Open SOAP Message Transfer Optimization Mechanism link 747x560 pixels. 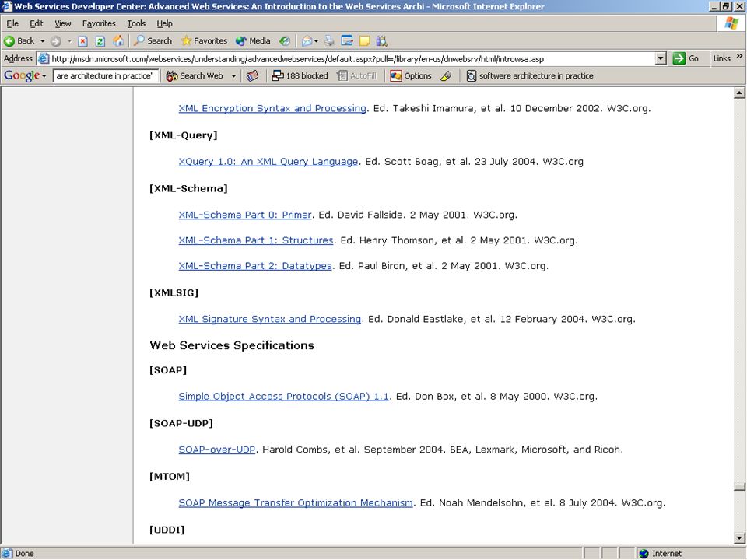coord(296,503)
